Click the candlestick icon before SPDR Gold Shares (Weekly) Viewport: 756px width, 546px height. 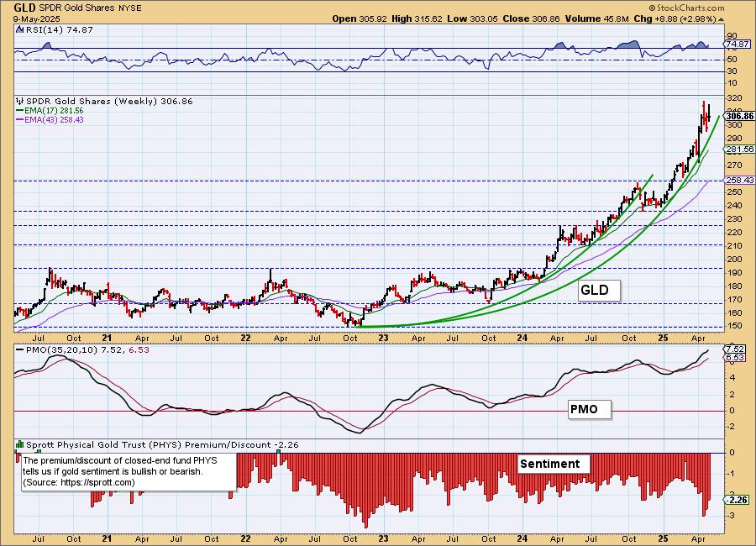pyautogui.click(x=20, y=102)
